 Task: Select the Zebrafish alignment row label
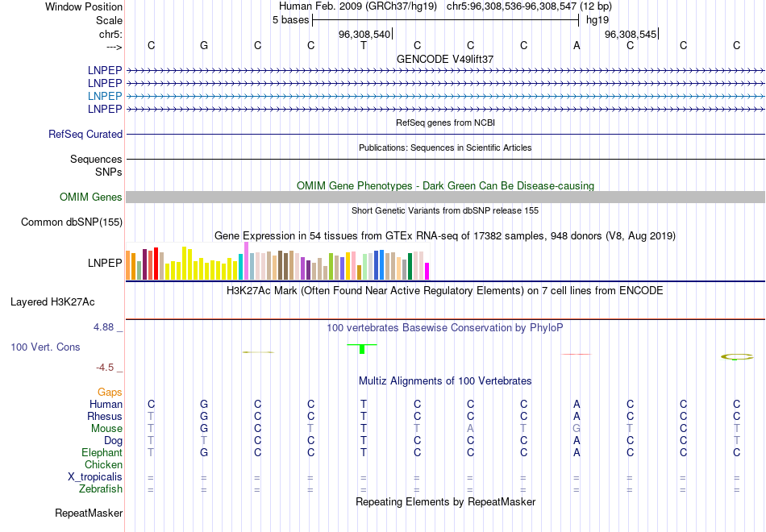101,489
